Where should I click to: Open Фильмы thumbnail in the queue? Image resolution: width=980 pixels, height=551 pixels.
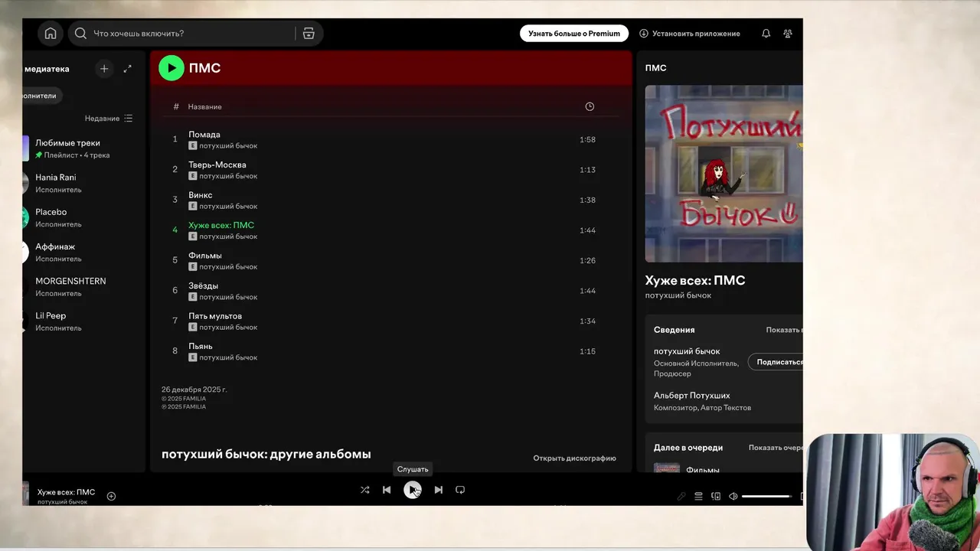pos(667,468)
